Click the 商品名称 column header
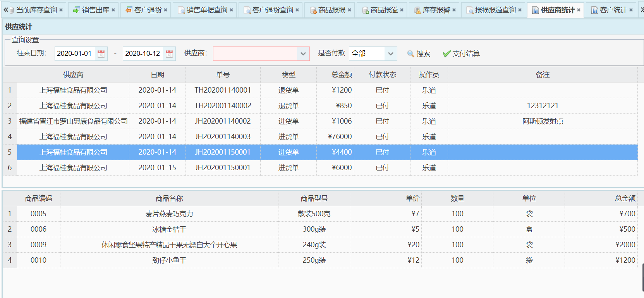The height and width of the screenshot is (298, 644). 169,198
